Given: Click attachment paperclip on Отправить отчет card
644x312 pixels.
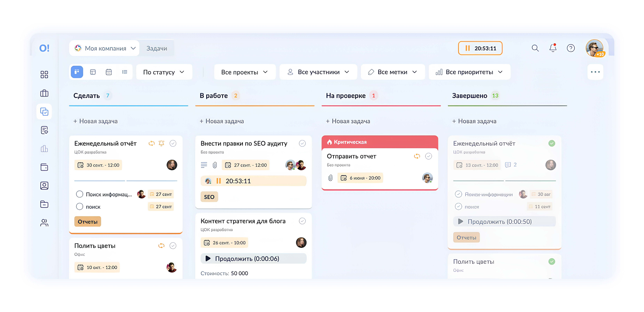Looking at the screenshot, I should (x=330, y=178).
